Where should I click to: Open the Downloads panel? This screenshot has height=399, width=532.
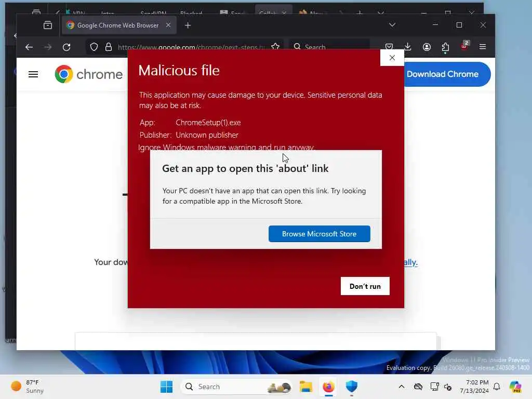pyautogui.click(x=408, y=47)
